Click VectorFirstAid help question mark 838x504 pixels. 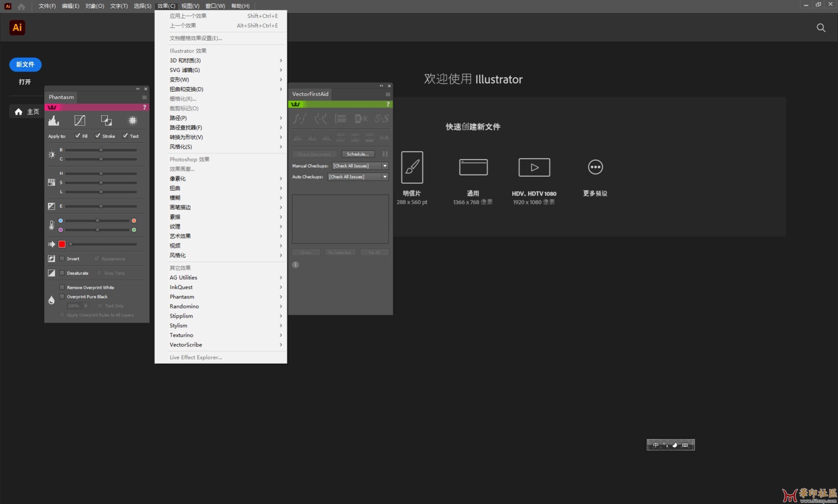point(388,104)
